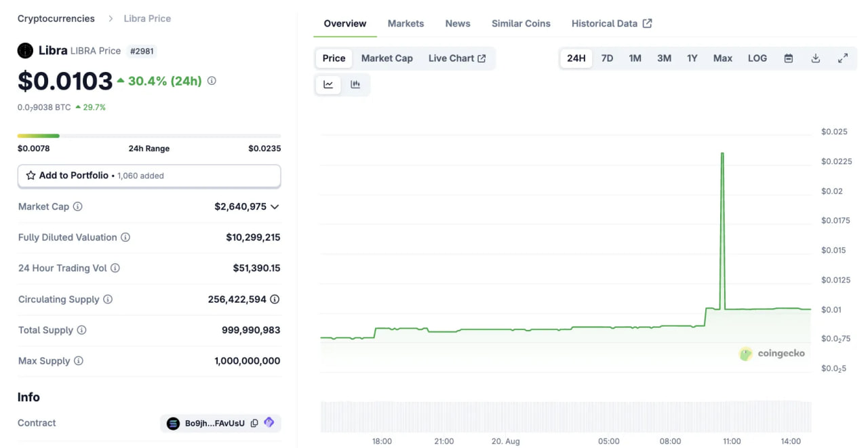Switch to the Markets tab
Image resolution: width=868 pixels, height=448 pixels.
tap(406, 23)
